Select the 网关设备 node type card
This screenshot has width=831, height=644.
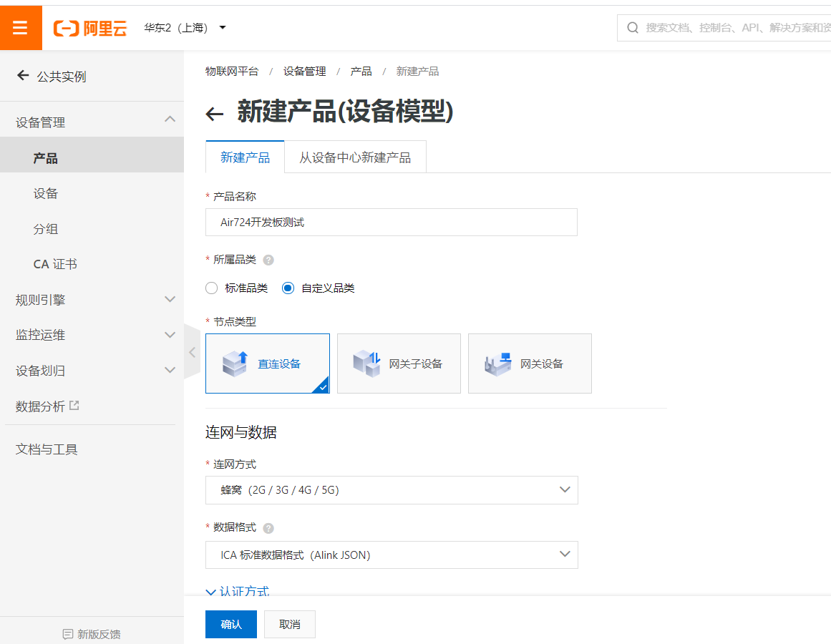(x=530, y=363)
